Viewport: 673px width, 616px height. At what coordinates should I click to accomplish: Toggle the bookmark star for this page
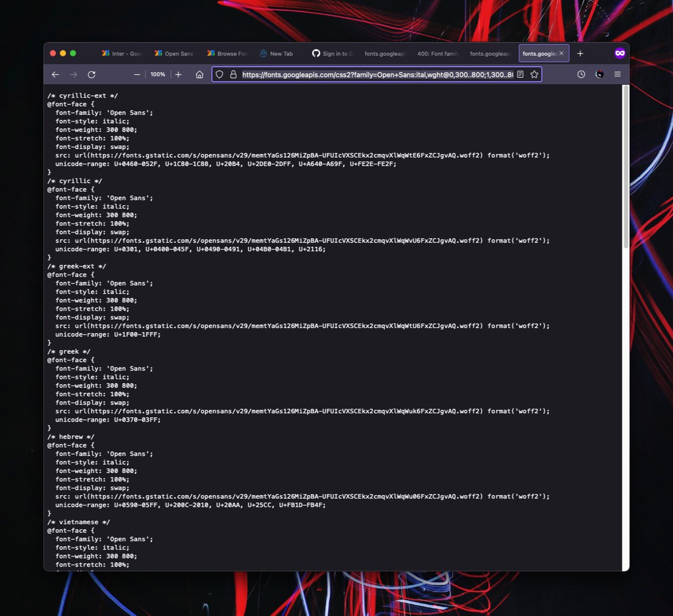(x=534, y=74)
